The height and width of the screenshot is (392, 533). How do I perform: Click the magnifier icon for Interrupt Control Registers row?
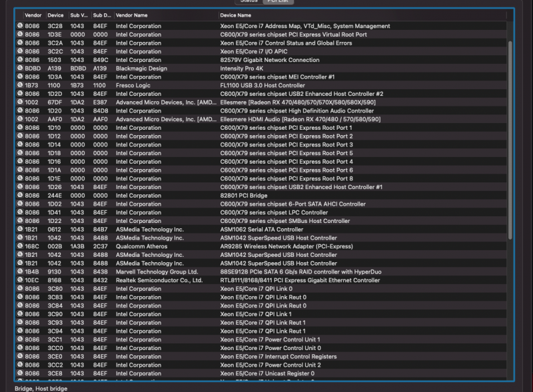[x=20, y=356]
